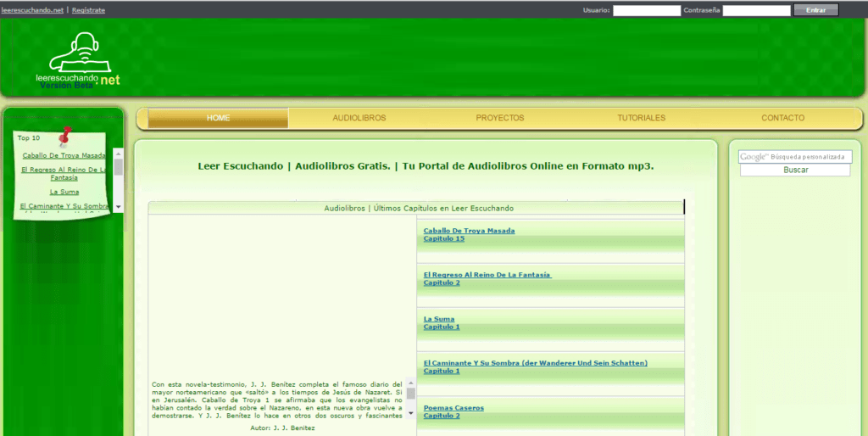Open the TUTORIALES tab

(x=641, y=118)
